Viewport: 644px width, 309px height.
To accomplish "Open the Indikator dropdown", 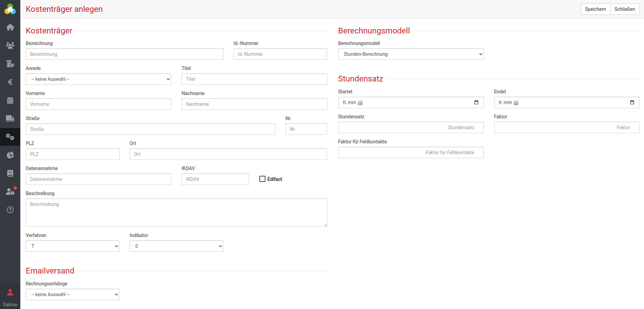I will pyautogui.click(x=176, y=246).
